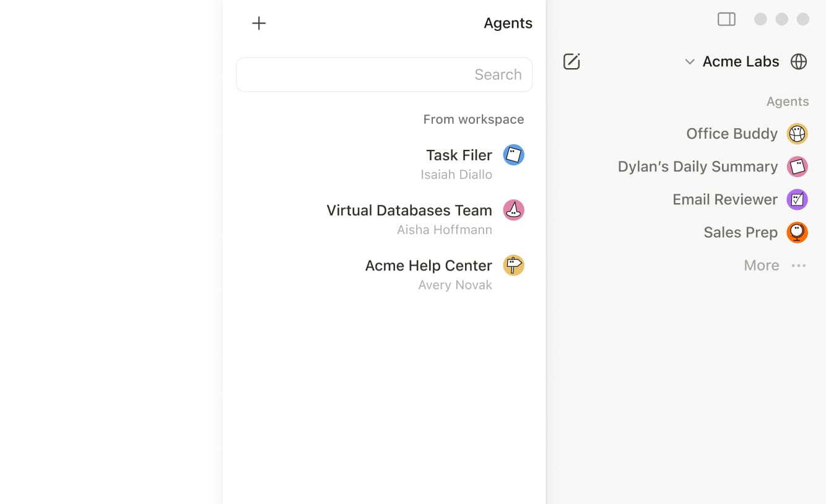Open the Sales Prep agent by its name

741,232
